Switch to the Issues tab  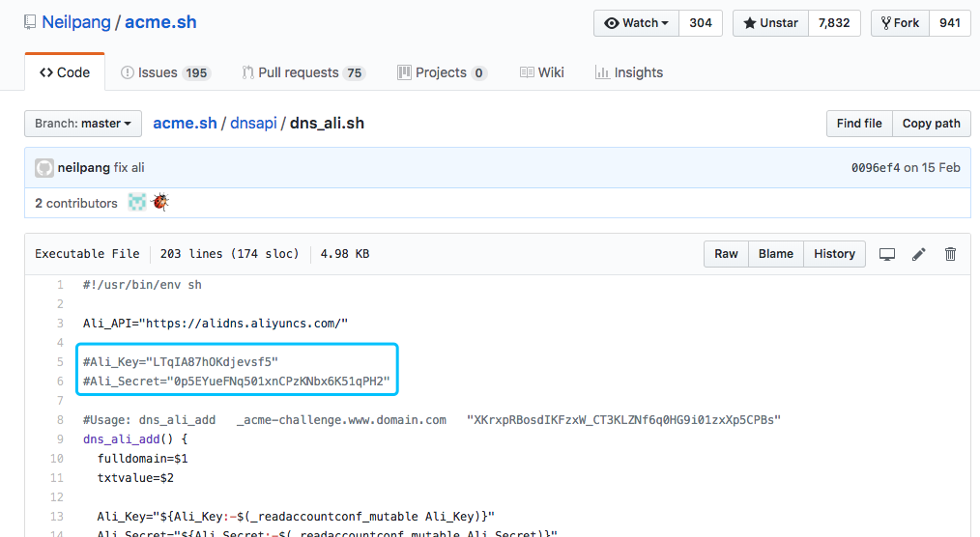point(165,72)
